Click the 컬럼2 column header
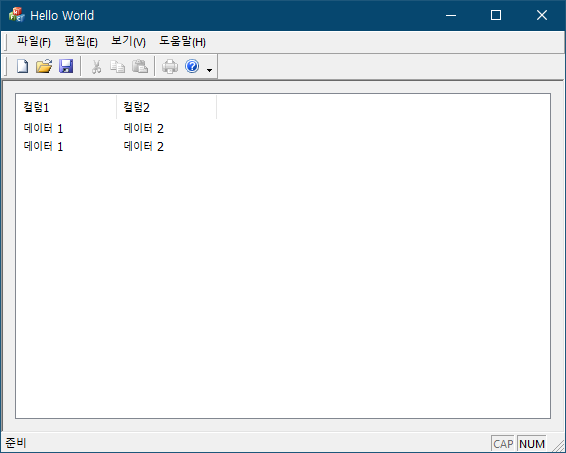 coord(166,107)
